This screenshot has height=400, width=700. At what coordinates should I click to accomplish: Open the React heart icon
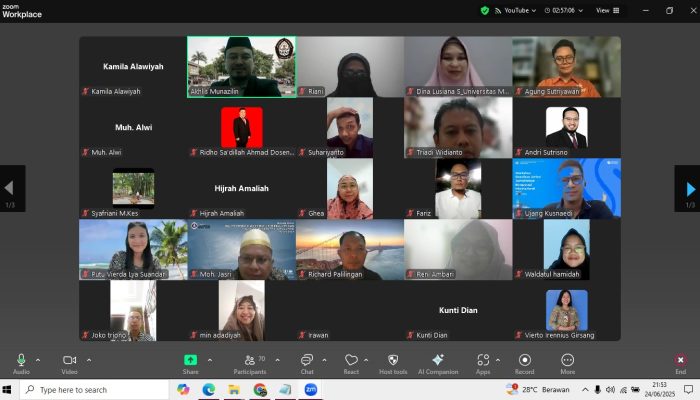[x=351, y=360]
